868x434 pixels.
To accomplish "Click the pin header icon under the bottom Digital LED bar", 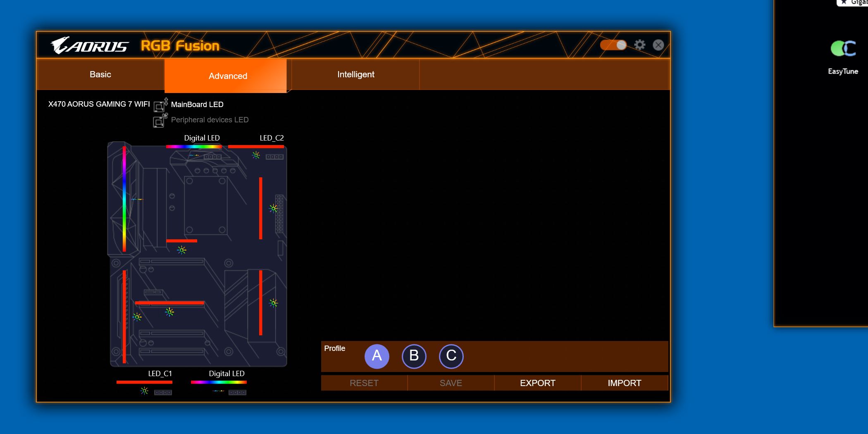I will (237, 393).
